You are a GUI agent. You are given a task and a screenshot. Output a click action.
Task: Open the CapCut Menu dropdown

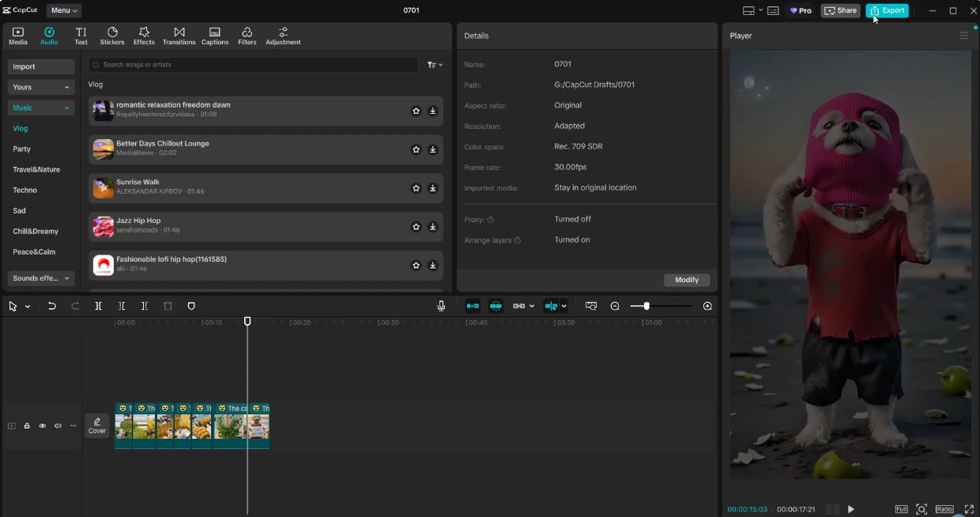tap(64, 10)
